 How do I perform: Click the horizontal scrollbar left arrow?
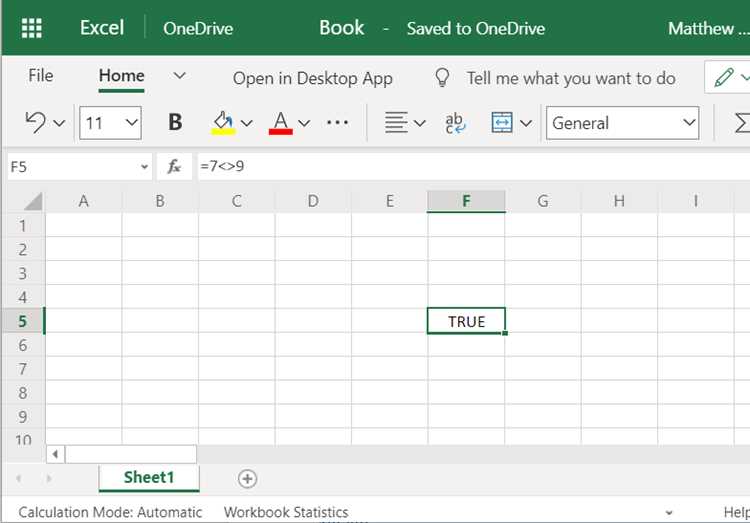pos(55,454)
